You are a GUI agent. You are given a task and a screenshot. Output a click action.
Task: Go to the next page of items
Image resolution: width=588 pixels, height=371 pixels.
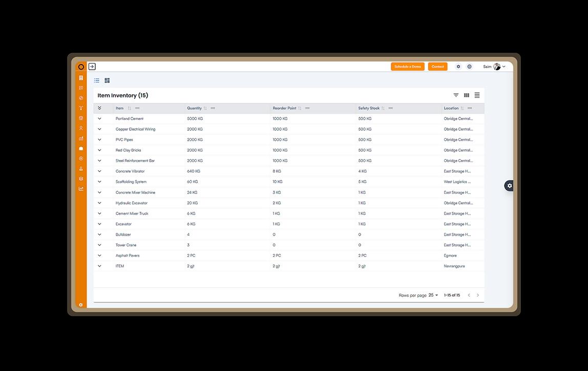click(478, 295)
